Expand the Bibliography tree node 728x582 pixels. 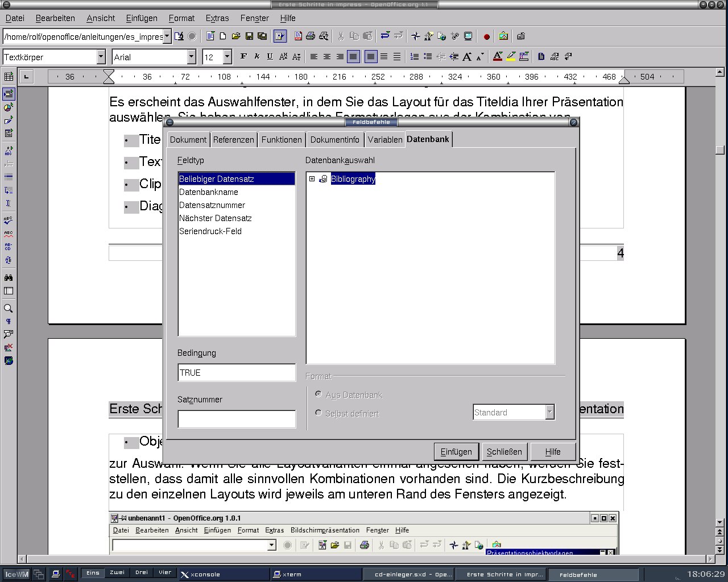pyautogui.click(x=312, y=179)
